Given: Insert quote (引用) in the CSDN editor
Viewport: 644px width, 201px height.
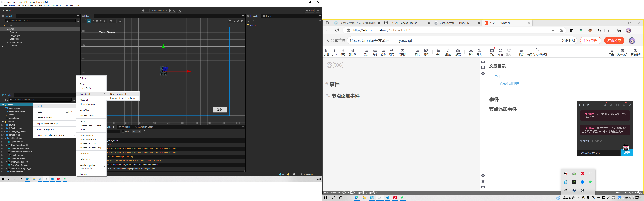Looking at the screenshot, I should (392, 52).
